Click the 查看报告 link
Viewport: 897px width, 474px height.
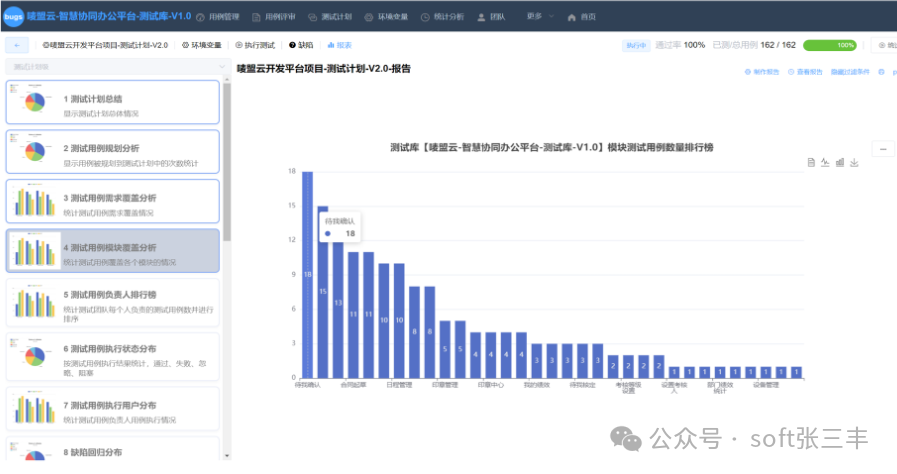[805, 72]
